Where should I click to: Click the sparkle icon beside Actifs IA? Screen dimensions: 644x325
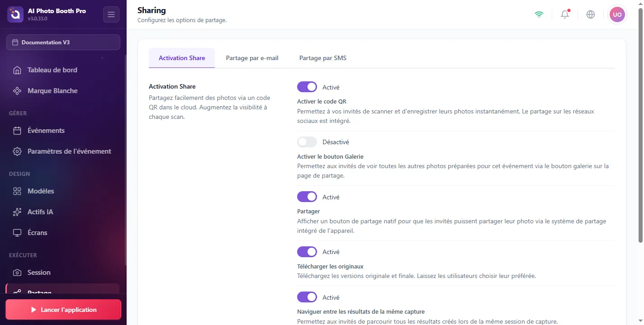point(17,212)
